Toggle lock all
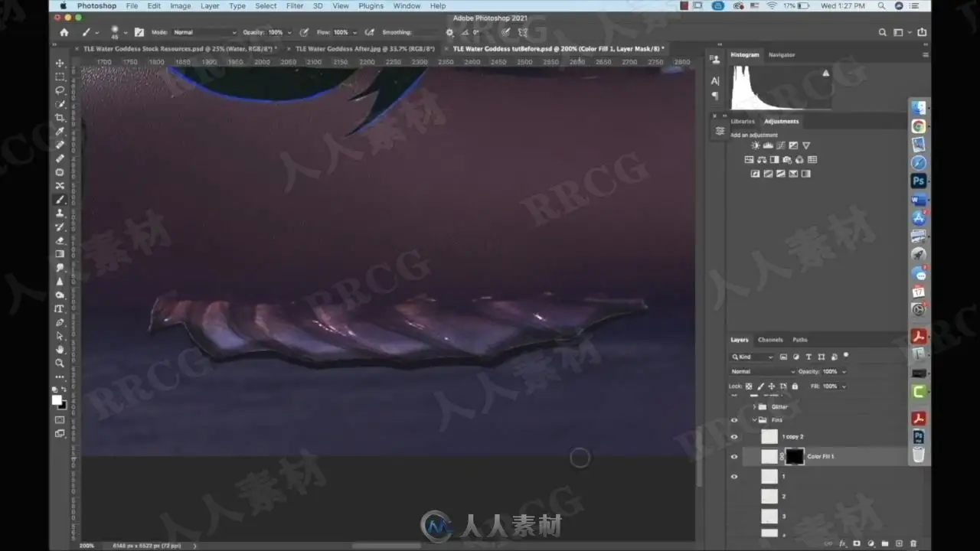 (x=793, y=386)
